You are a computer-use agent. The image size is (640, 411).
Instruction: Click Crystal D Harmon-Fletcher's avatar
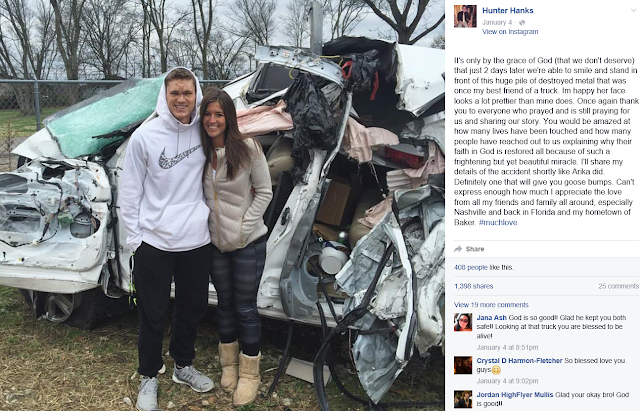(x=463, y=365)
